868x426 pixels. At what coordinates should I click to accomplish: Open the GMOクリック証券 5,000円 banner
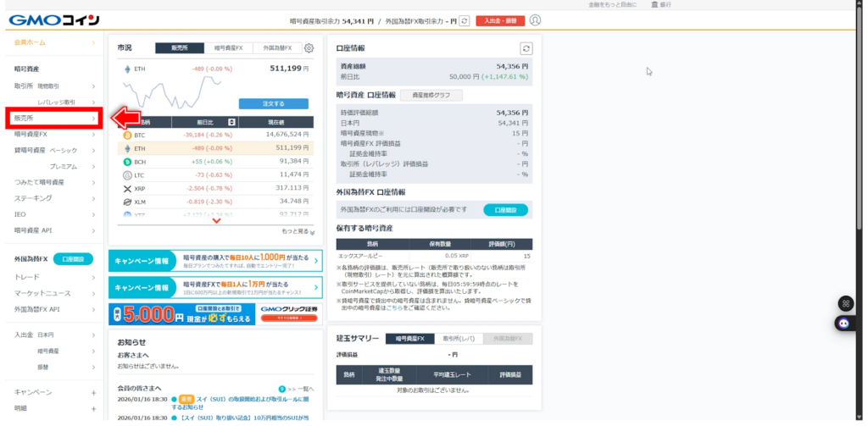pyautogui.click(x=215, y=315)
